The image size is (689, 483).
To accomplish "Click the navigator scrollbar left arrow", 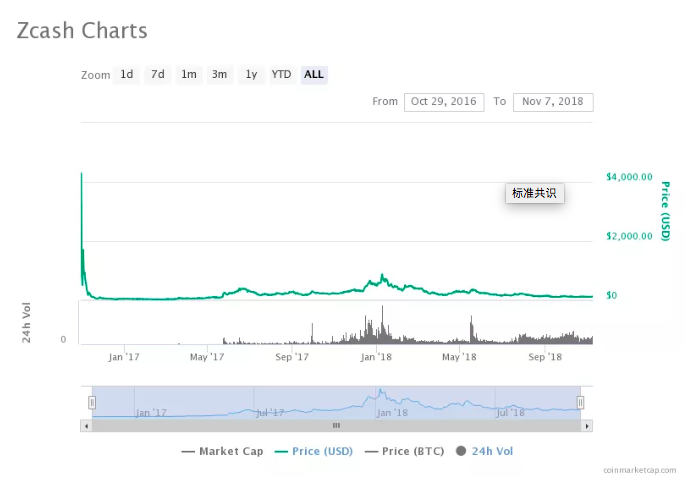I will [x=86, y=426].
